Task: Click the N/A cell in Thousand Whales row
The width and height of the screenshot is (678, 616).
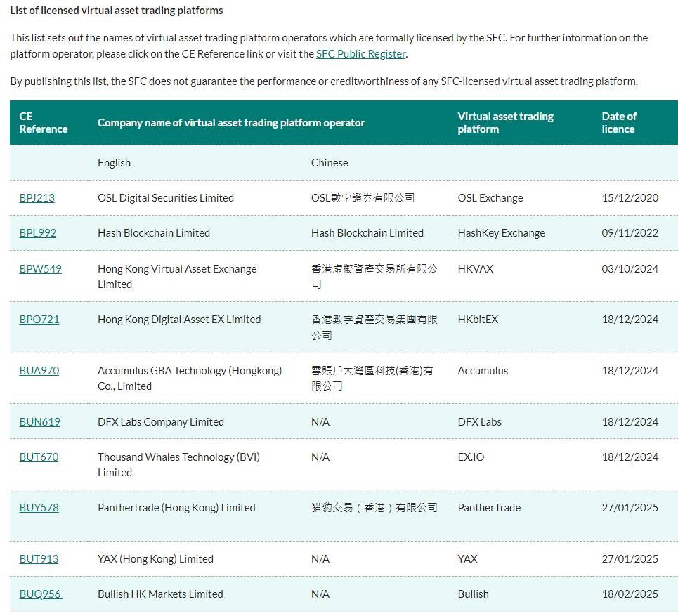Action: (320, 457)
